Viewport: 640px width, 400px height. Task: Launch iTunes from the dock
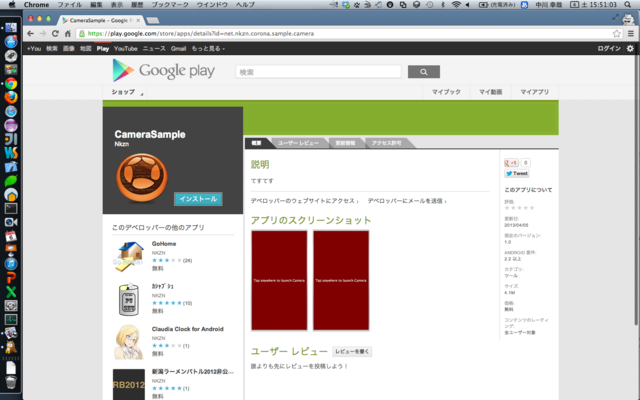coord(11,264)
